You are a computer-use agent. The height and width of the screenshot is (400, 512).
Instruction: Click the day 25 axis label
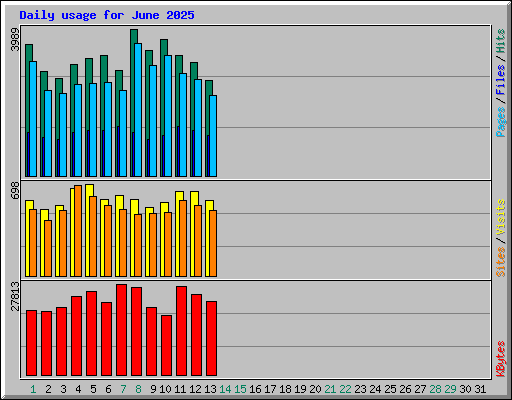[390, 389]
